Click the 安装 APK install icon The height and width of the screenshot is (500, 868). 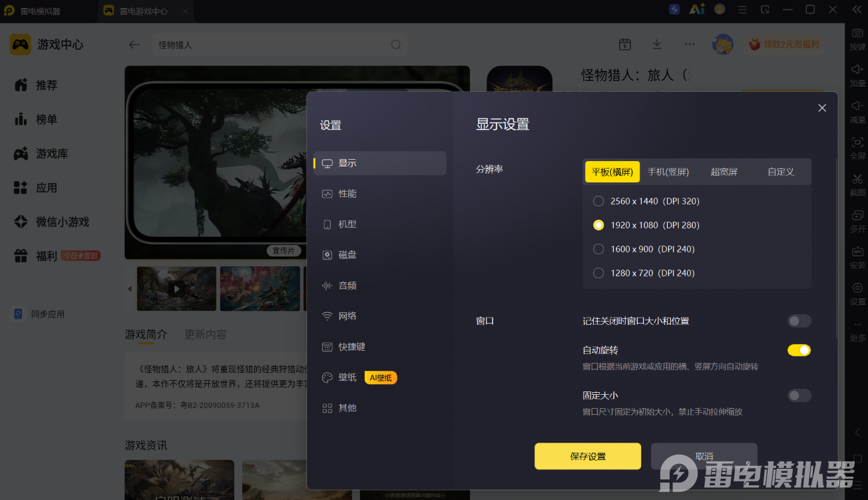tap(857, 252)
